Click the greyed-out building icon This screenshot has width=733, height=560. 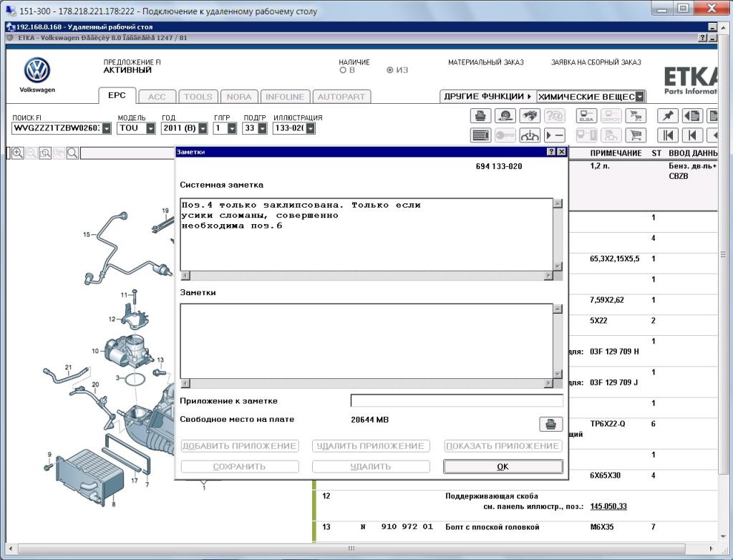coord(611,135)
